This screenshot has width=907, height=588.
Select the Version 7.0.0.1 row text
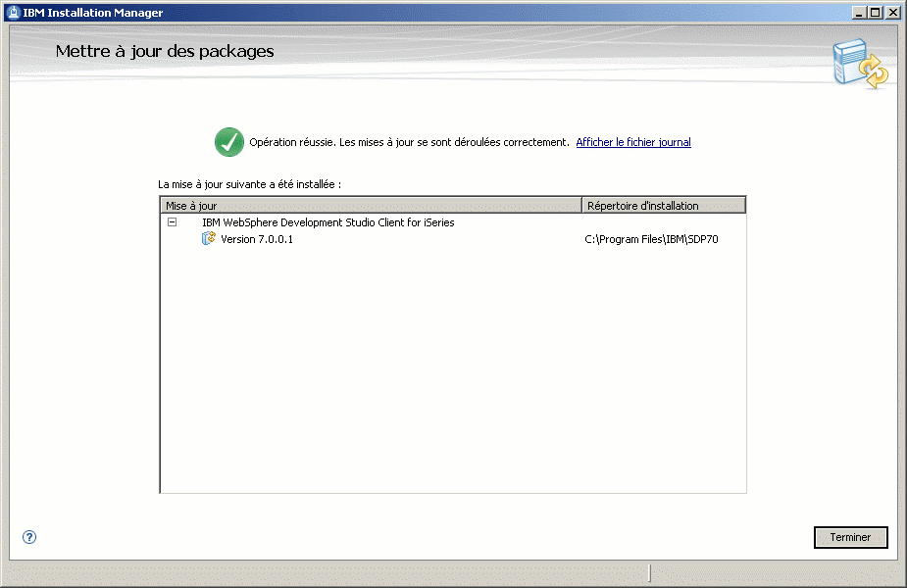click(x=257, y=239)
